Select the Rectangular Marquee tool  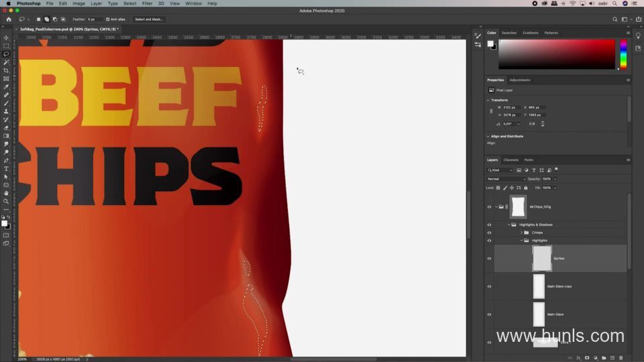click(x=6, y=46)
